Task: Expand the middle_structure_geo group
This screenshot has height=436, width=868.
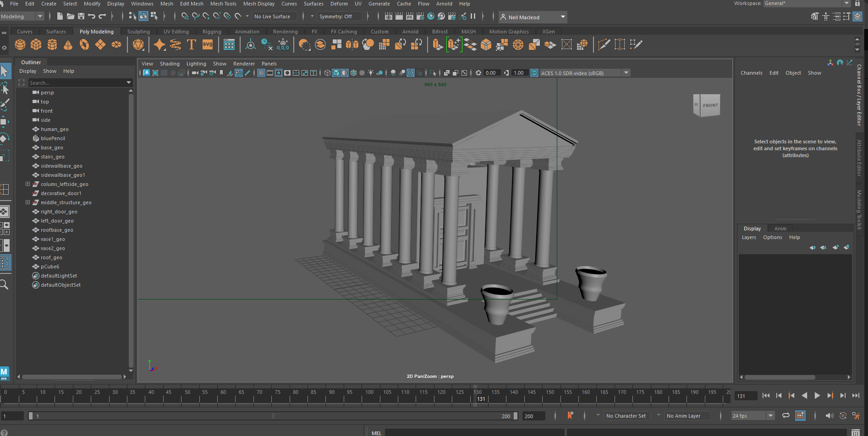Action: tap(27, 202)
